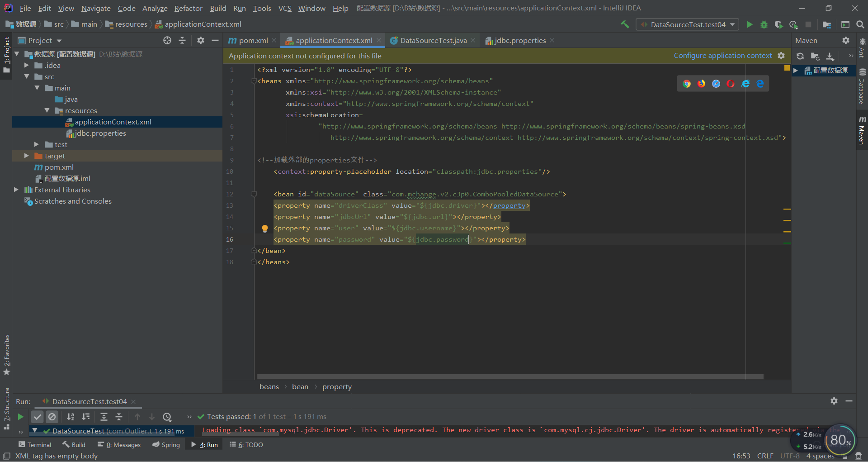Viewport: 868px width, 462px height.
Task: Open the Refactor menu
Action: 188,8
